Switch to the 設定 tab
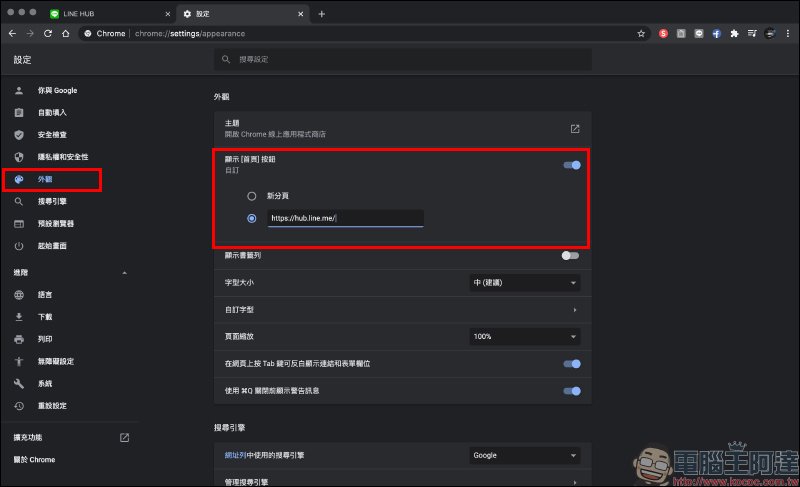The image size is (800, 487). point(242,14)
